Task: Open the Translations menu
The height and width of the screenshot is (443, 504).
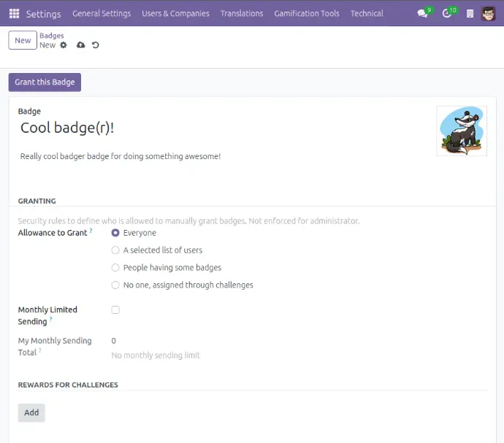Action: (x=242, y=13)
